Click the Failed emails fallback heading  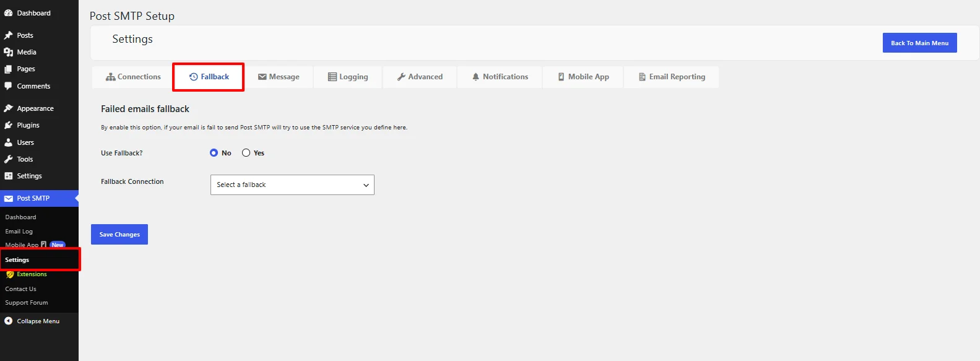[x=145, y=109]
